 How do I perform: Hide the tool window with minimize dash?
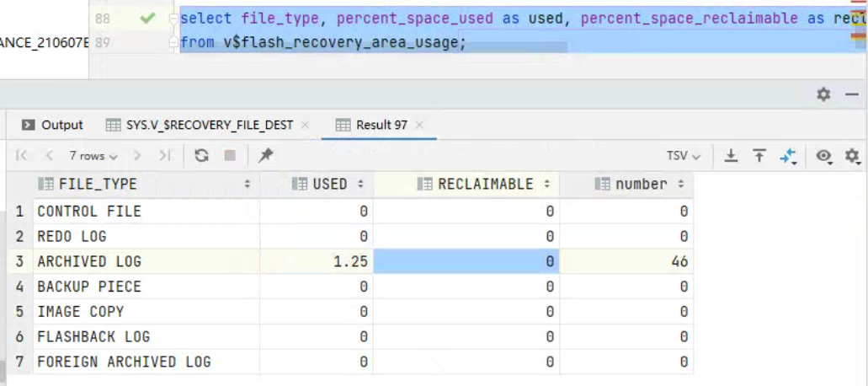tap(851, 94)
